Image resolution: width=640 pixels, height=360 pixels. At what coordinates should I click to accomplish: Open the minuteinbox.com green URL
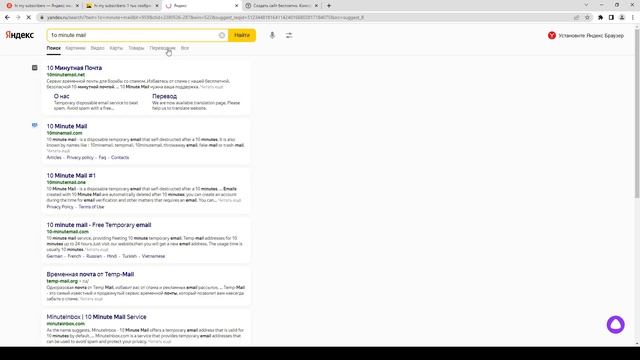tap(66, 324)
